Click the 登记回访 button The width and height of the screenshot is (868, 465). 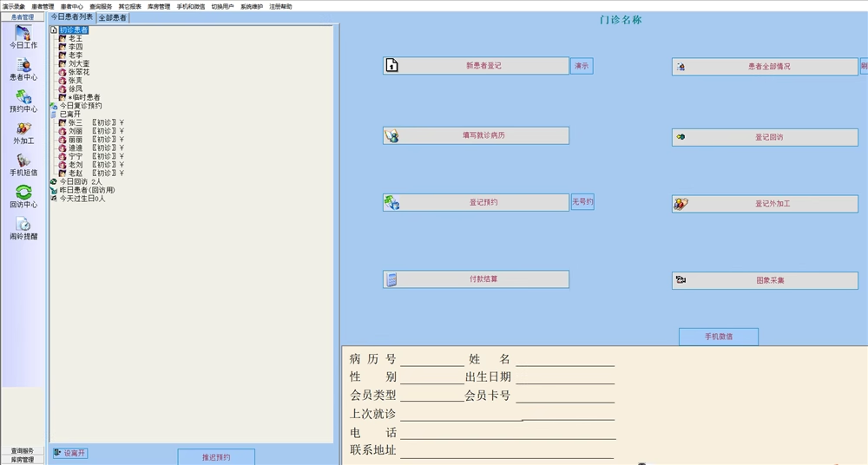point(765,137)
